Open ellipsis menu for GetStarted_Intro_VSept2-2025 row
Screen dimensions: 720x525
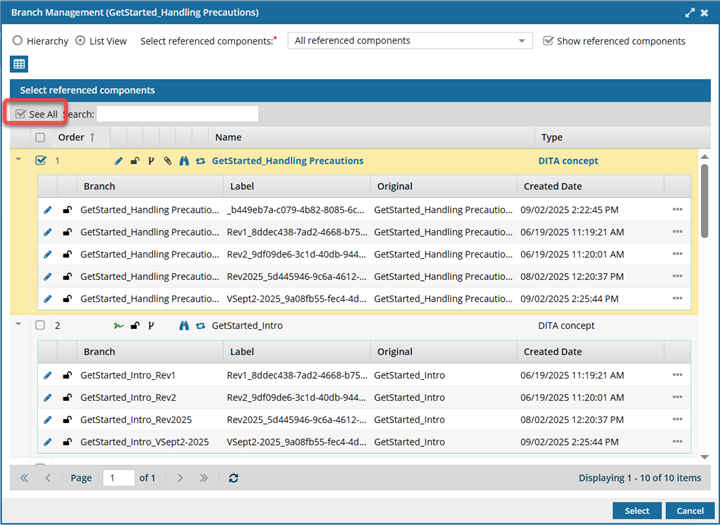click(x=677, y=441)
